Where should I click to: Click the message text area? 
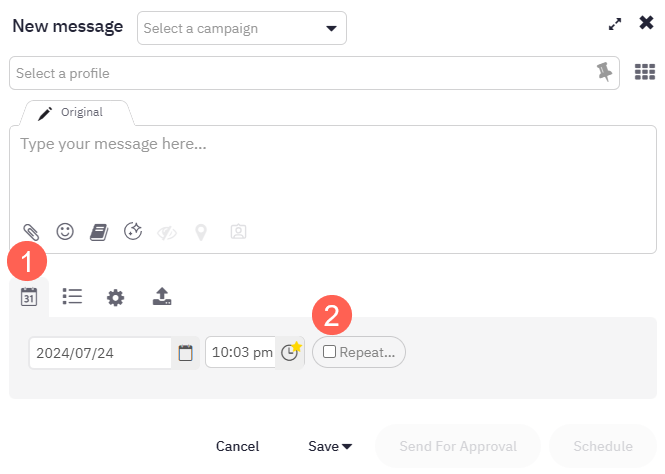pyautogui.click(x=333, y=174)
